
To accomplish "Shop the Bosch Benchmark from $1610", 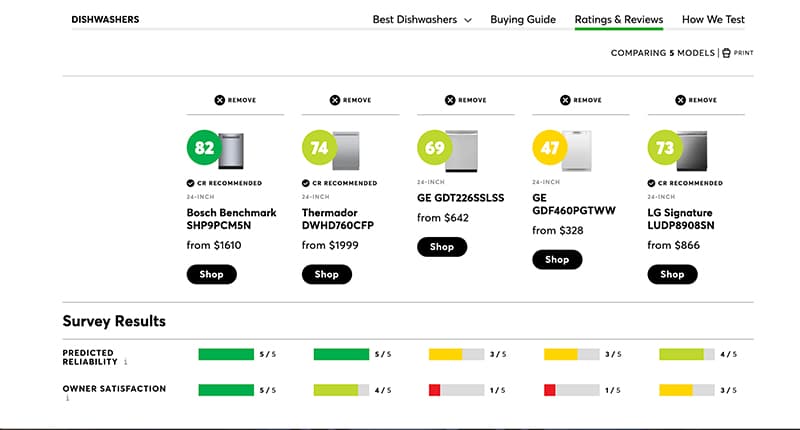I will tap(211, 274).
